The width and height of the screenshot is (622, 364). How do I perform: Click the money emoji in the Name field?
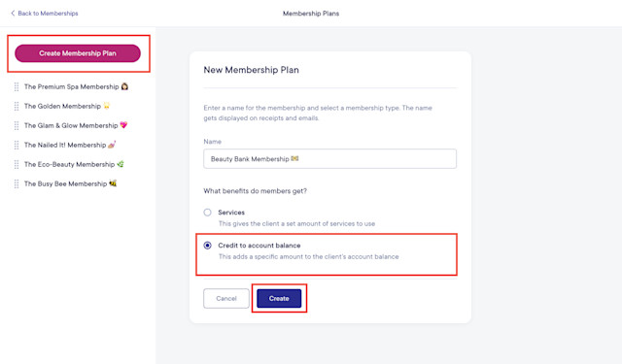(x=294, y=158)
